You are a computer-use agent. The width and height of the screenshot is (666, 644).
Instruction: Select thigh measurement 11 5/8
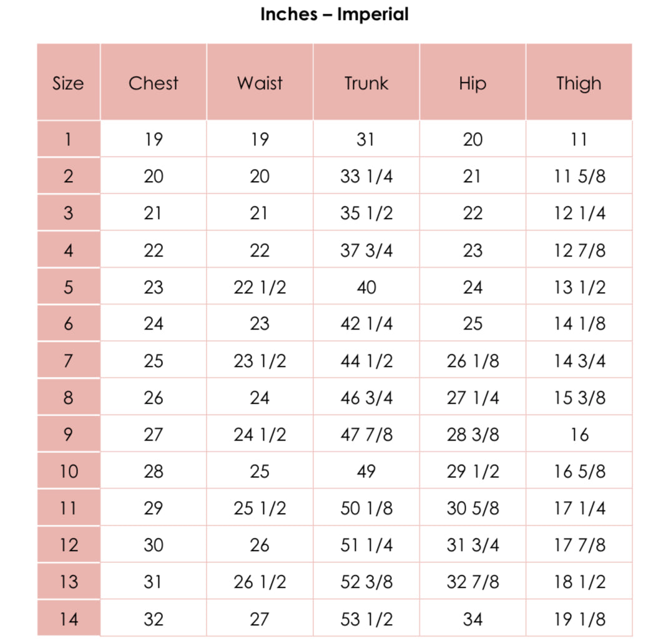[579, 177]
